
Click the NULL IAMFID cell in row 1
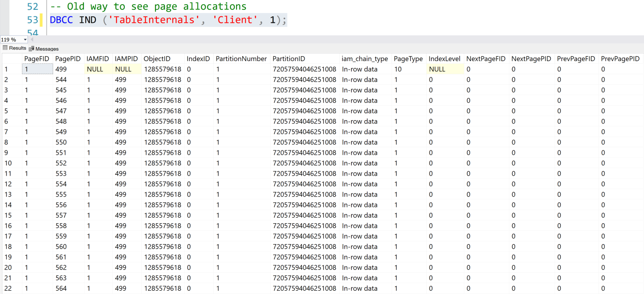(98, 69)
